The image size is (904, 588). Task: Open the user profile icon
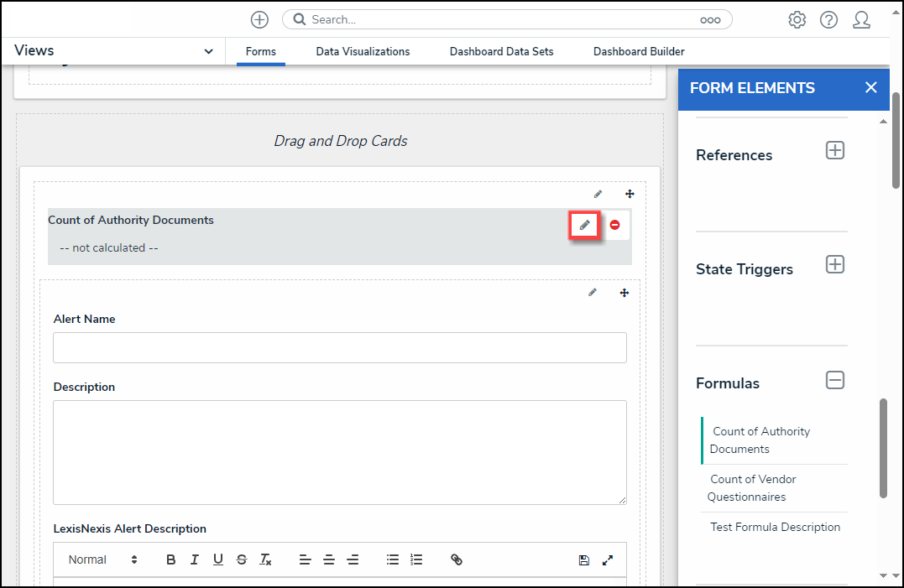[x=861, y=19]
